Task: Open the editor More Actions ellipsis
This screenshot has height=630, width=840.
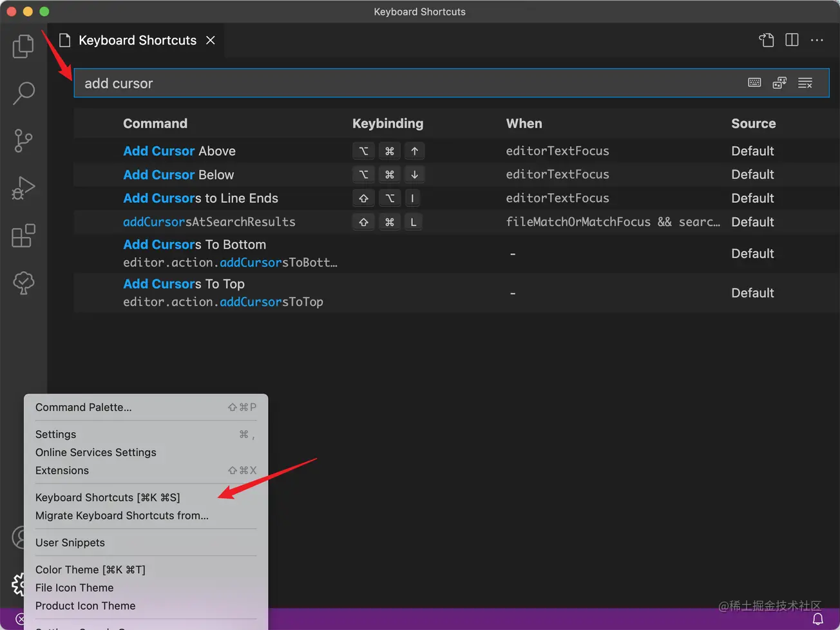Action: point(817,40)
